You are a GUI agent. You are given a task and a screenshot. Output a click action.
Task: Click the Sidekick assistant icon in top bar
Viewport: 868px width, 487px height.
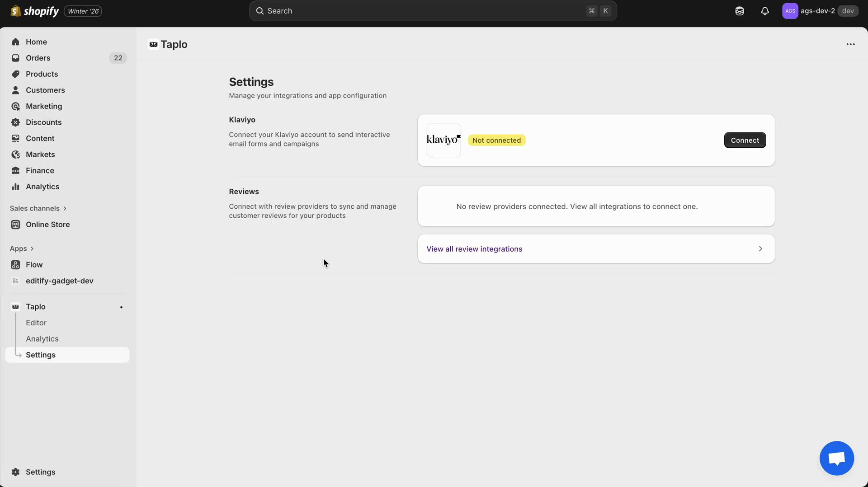tap(740, 11)
